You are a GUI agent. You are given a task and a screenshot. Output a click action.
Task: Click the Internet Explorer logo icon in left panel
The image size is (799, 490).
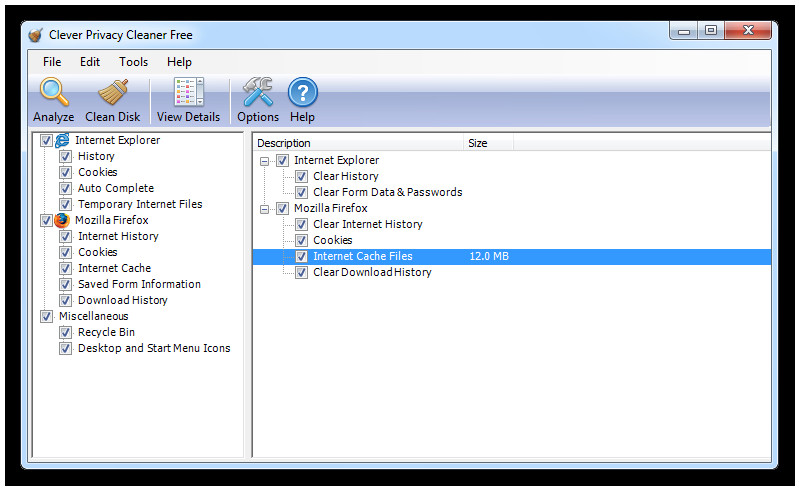click(x=62, y=140)
